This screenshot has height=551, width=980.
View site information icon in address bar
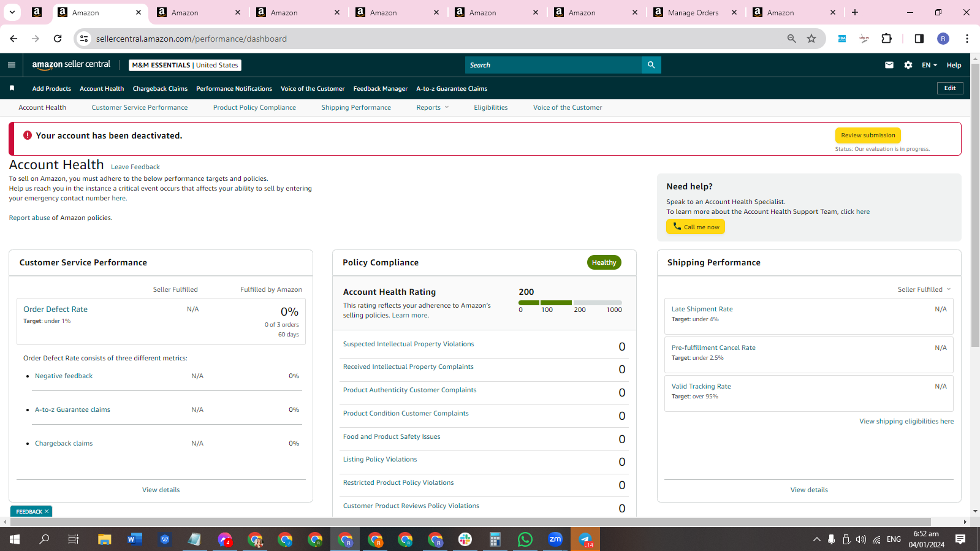pos(85,39)
